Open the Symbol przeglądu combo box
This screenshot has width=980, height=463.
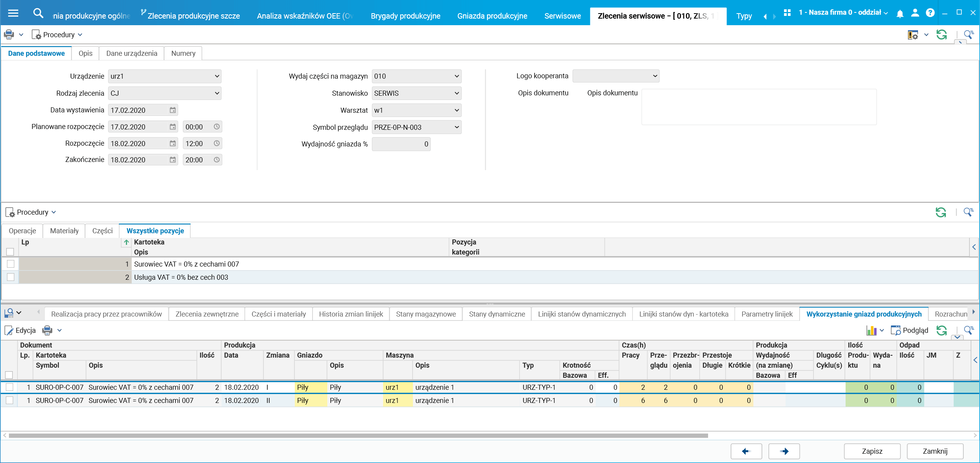[457, 127]
